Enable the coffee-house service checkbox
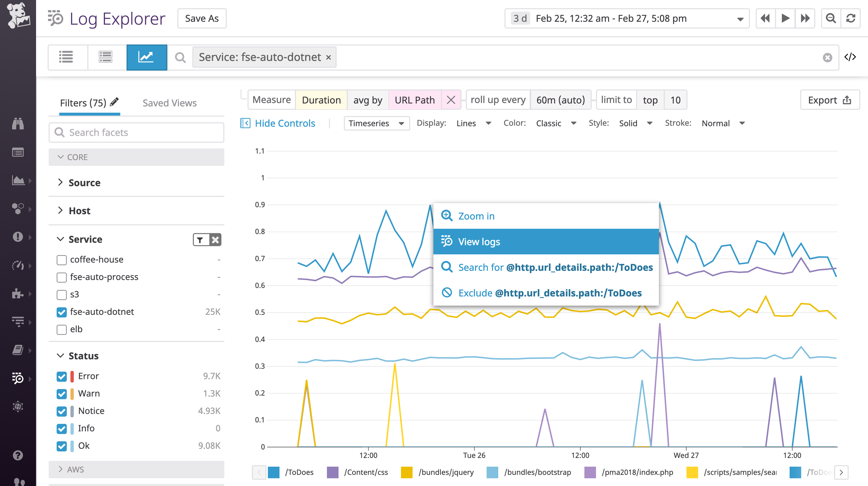This screenshot has width=868, height=486. click(61, 260)
